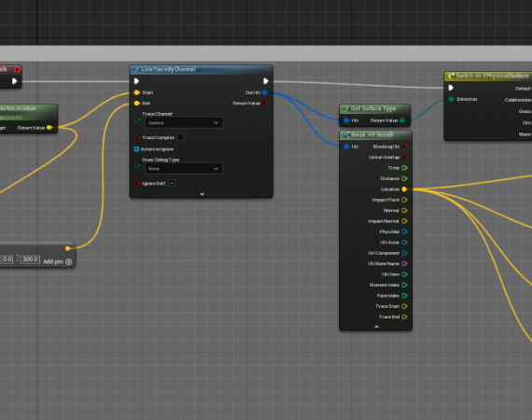Click the Hit Actor output pin
This screenshot has height=420, width=532.
pyautogui.click(x=404, y=243)
